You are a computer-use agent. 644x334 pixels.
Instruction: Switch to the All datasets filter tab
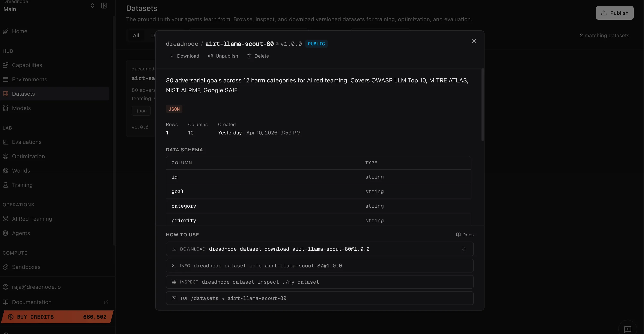click(136, 35)
